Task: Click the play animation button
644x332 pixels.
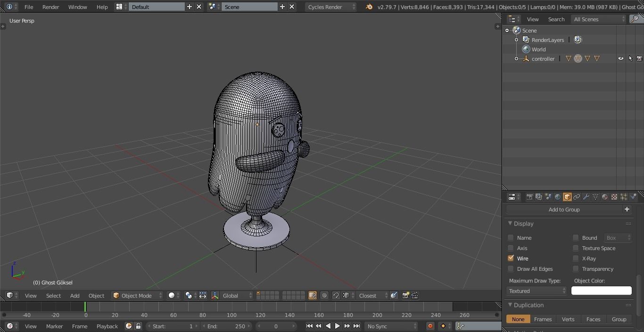Action: click(x=338, y=326)
